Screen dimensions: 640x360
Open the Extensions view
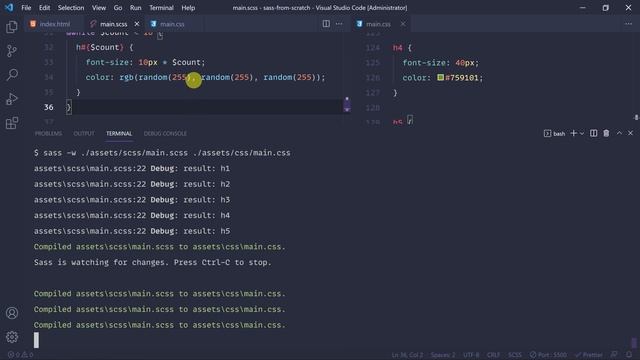tap(12, 123)
